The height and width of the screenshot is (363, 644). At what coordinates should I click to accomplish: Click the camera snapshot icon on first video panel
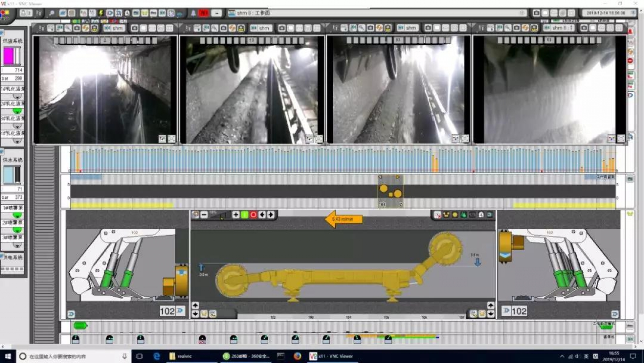coord(135,28)
